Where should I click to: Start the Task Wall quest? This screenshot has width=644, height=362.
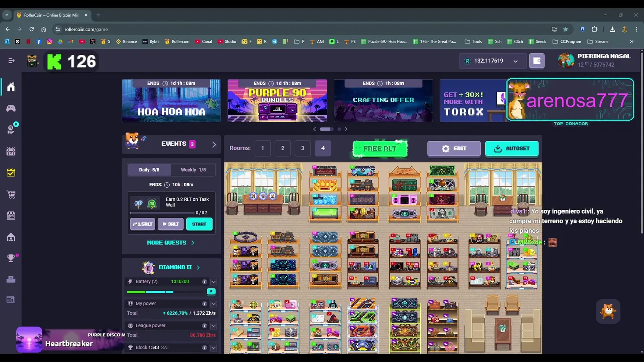click(x=199, y=224)
